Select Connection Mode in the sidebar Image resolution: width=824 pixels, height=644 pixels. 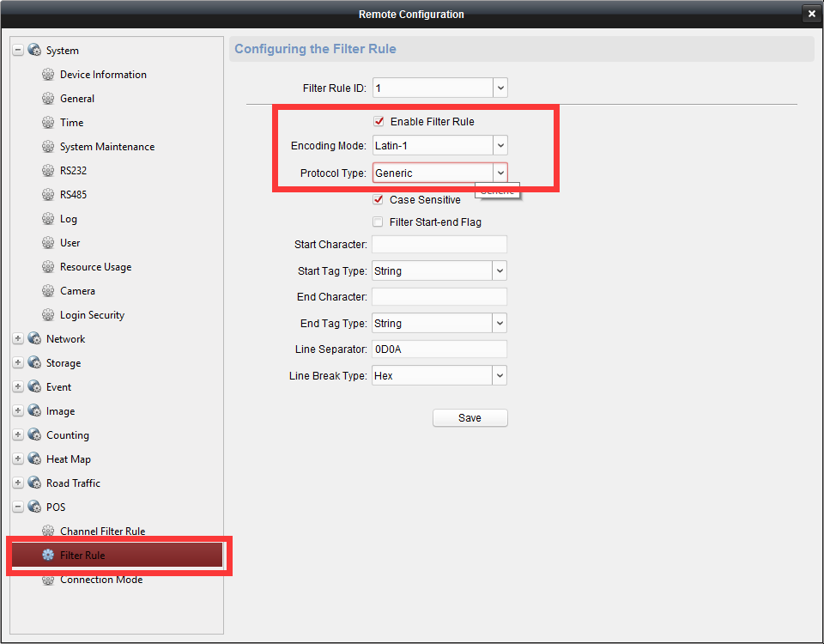coord(101,580)
